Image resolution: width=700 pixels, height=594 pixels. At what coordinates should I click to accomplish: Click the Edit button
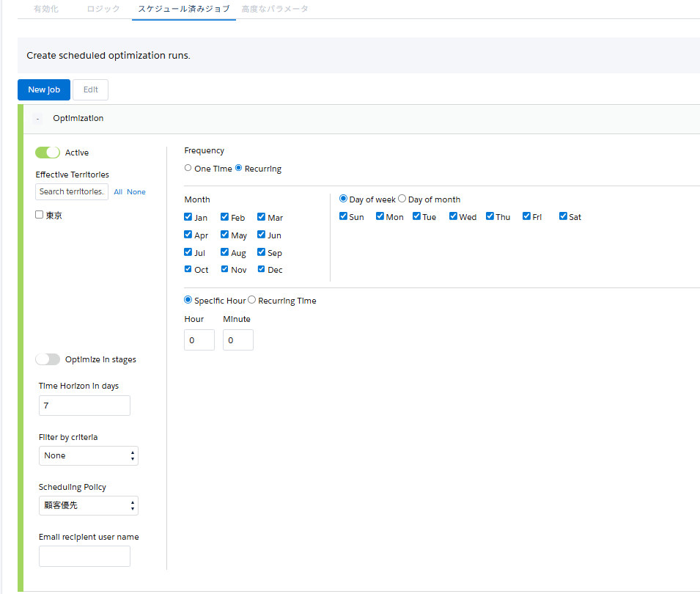tap(91, 89)
